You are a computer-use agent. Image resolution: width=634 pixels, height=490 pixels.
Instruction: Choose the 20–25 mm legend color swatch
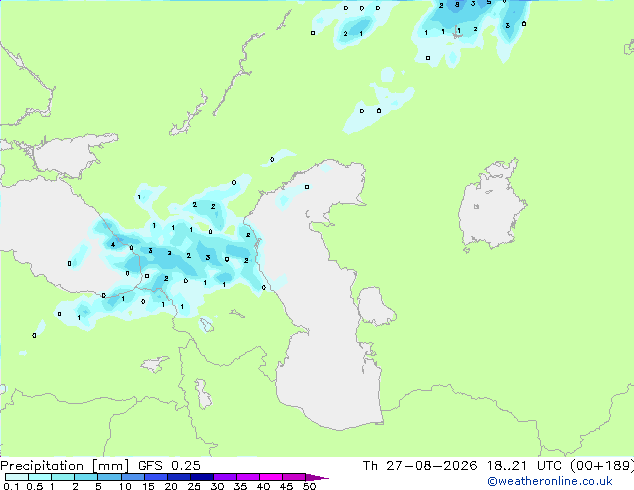tap(179, 477)
